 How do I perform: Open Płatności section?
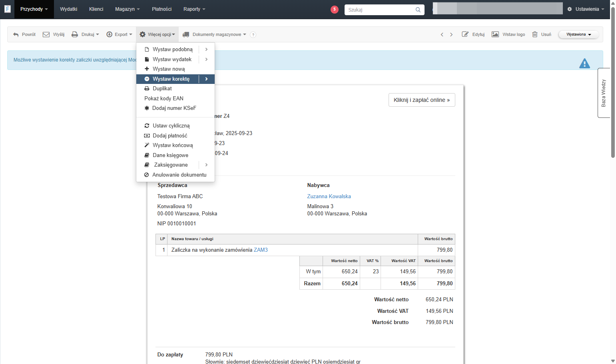tap(162, 9)
